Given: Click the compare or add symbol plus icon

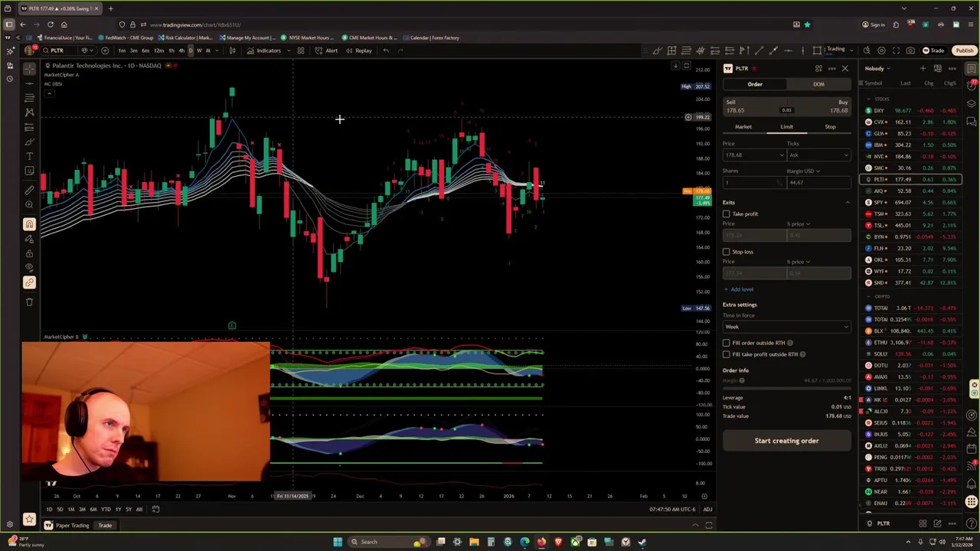Looking at the screenshot, I should tap(105, 51).
